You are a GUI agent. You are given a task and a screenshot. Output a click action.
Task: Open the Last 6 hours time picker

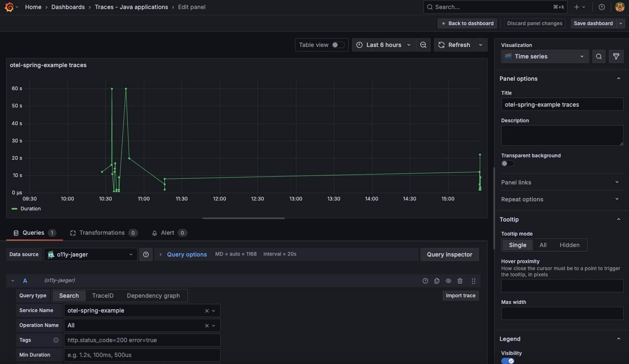pos(383,45)
